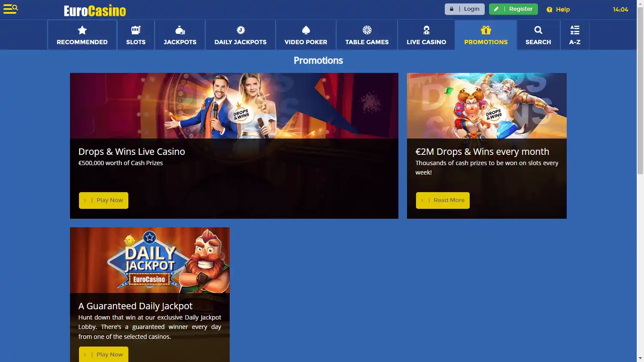Open the Daily Jackpot EuroCasino banner image
Viewport: 644px width, 362px height.
[150, 260]
